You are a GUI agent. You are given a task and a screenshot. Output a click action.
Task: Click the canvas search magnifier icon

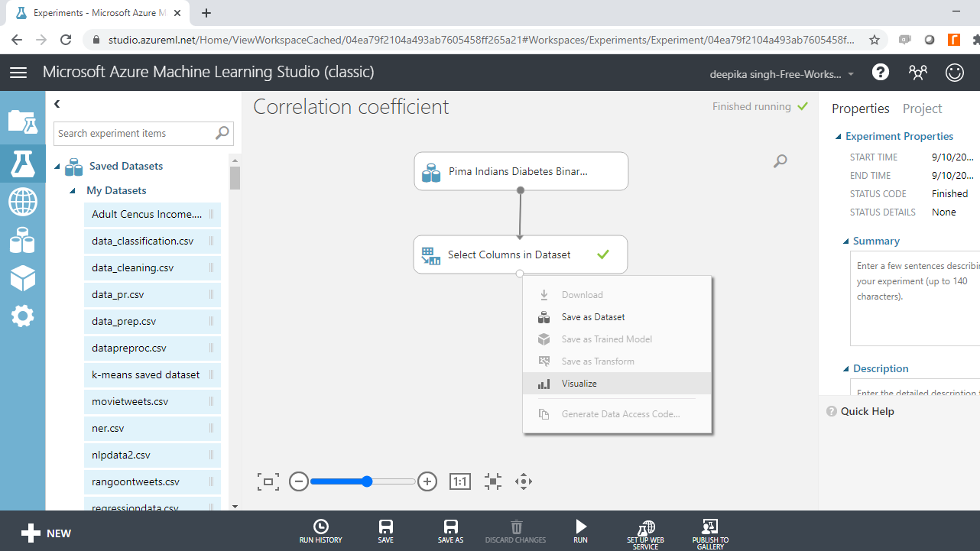coord(780,161)
